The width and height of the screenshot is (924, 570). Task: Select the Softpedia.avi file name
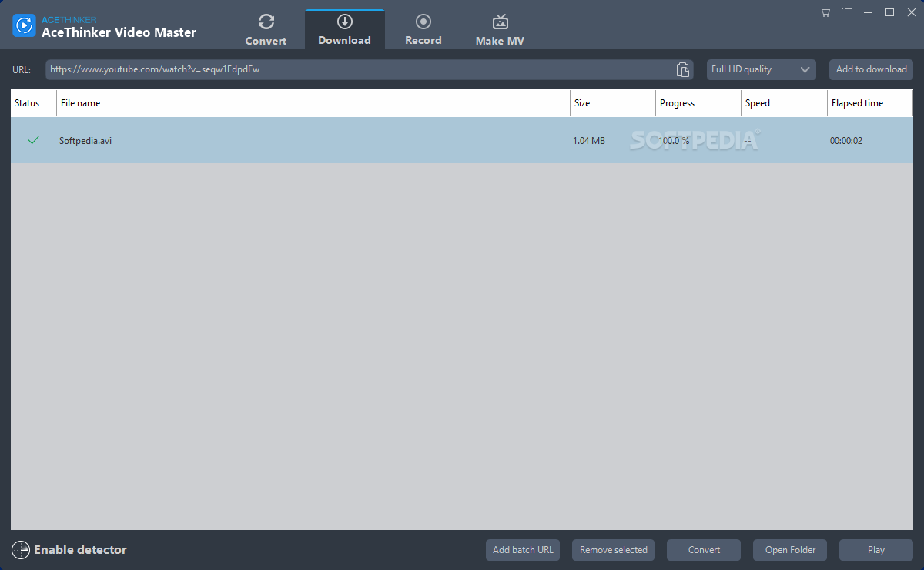click(85, 141)
